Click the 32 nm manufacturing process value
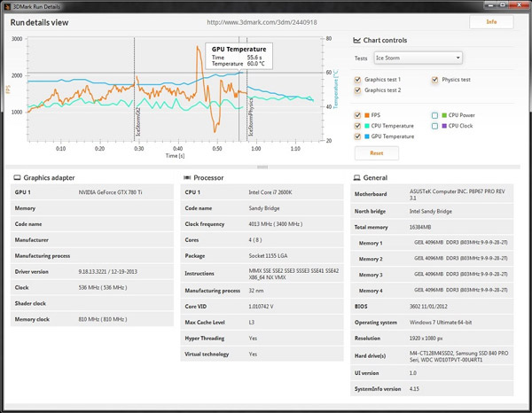532x413 pixels. 256,291
